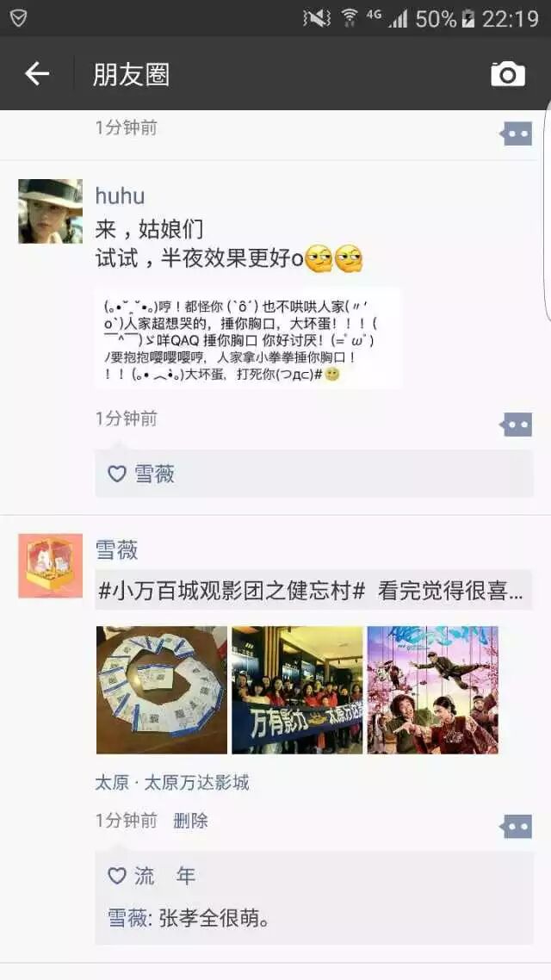Delete the post via 删除 link
This screenshot has width=551, height=980.
190,820
